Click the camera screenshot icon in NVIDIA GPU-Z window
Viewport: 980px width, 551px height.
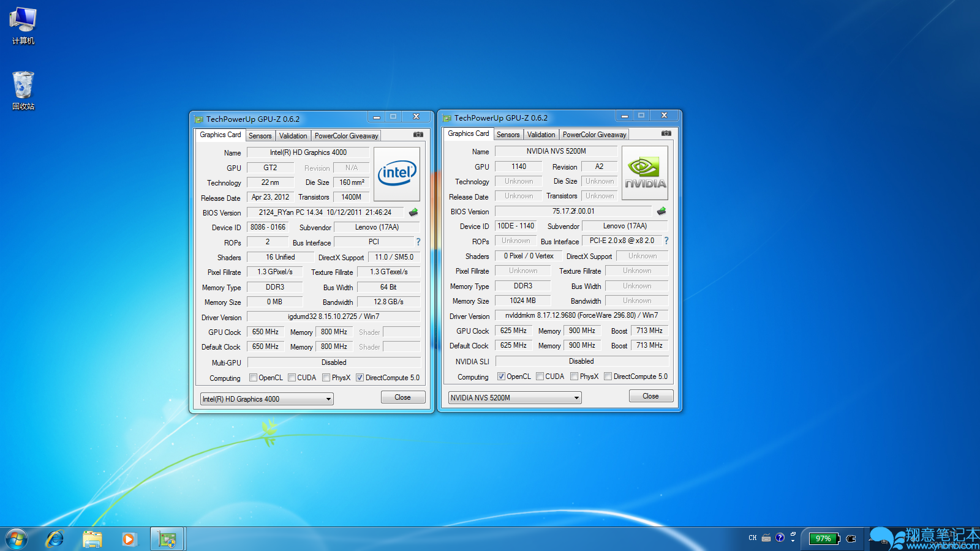666,133
